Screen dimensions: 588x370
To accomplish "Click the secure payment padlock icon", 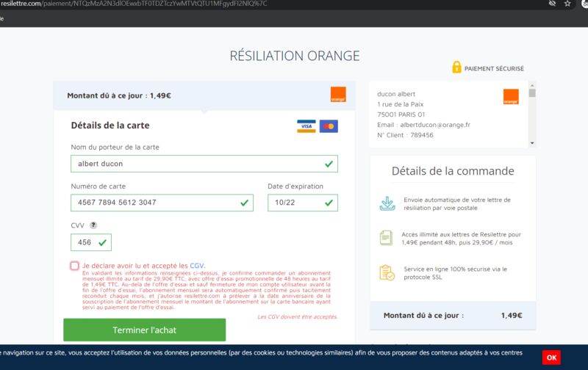I will (456, 68).
